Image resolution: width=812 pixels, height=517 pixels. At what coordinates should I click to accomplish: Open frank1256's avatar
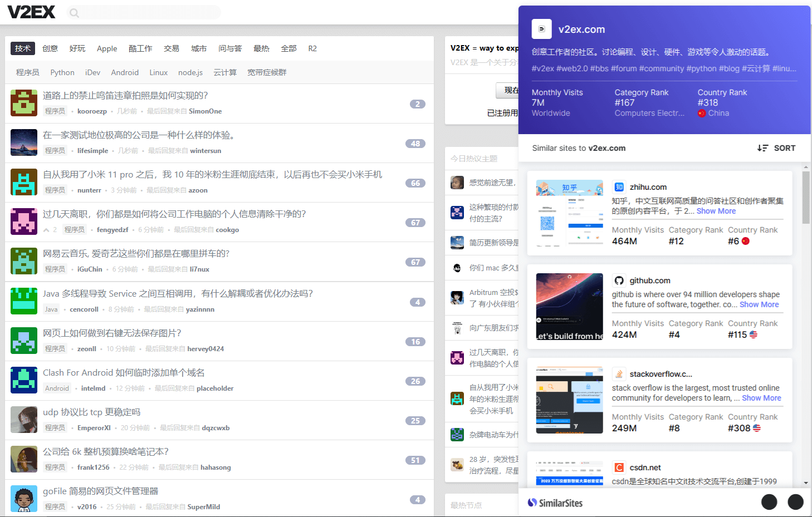(x=24, y=459)
